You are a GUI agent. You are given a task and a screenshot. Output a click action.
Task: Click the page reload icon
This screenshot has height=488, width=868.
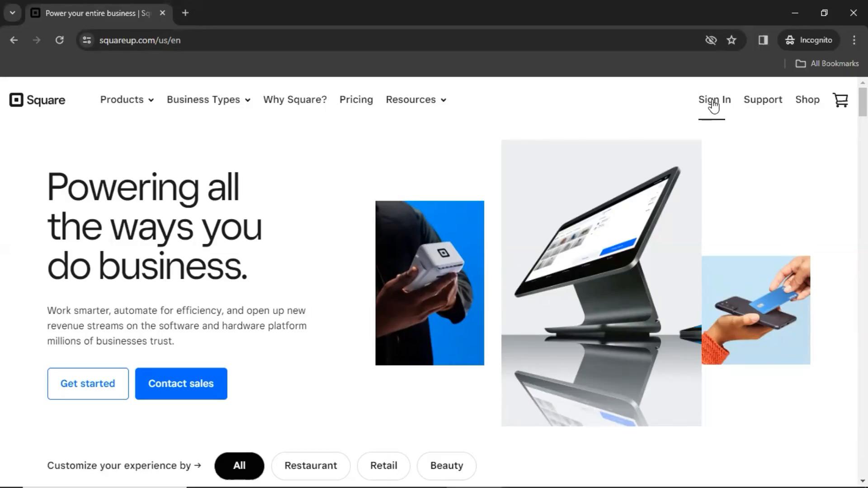coord(60,40)
